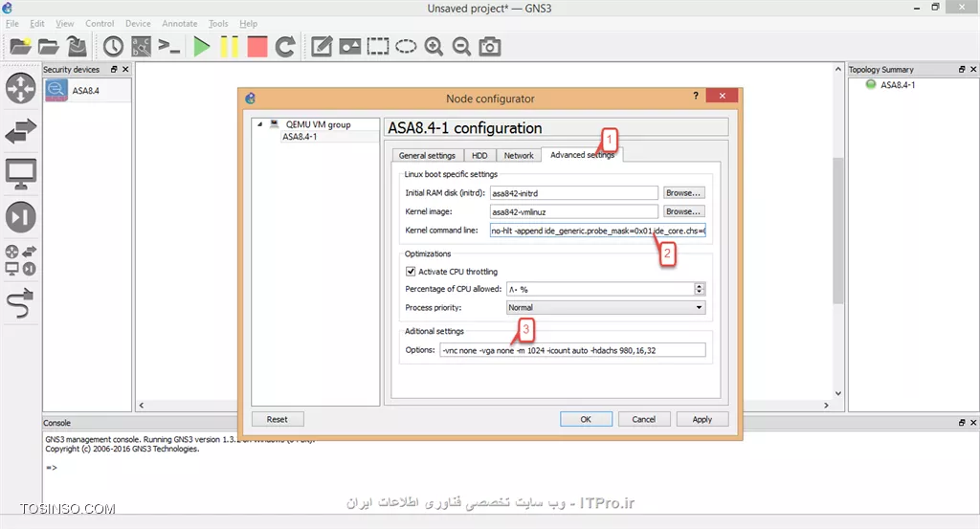The image size is (980, 529).
Task: Select the draw rectangle tool
Action: click(x=377, y=46)
